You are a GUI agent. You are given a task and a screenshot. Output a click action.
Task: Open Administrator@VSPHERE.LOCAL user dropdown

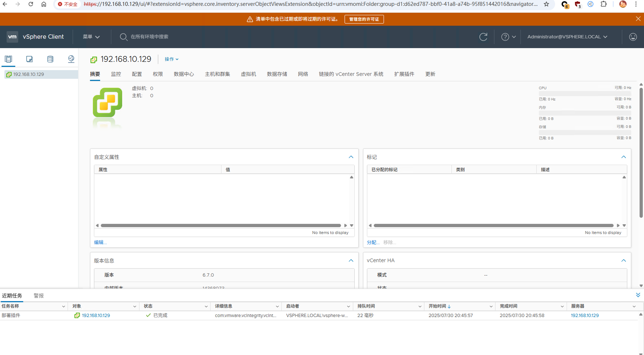click(x=567, y=37)
